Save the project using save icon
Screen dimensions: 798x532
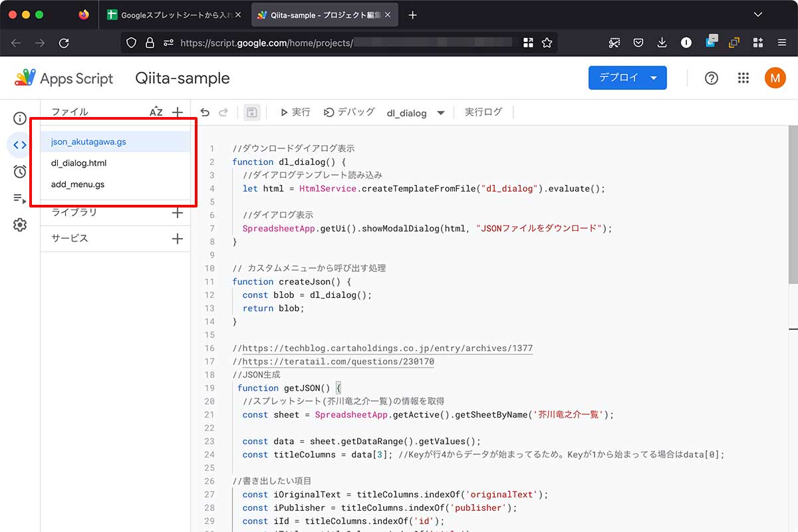coord(251,112)
